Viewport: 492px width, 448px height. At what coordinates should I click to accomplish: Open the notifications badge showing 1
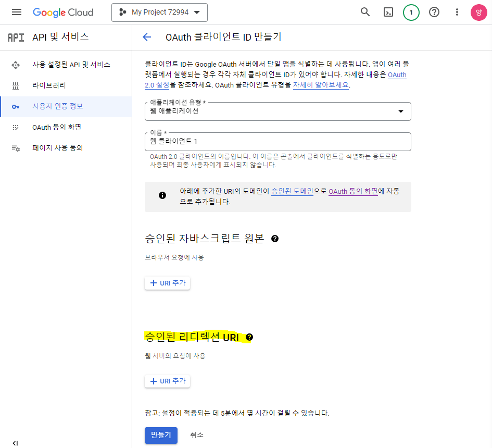click(x=411, y=12)
